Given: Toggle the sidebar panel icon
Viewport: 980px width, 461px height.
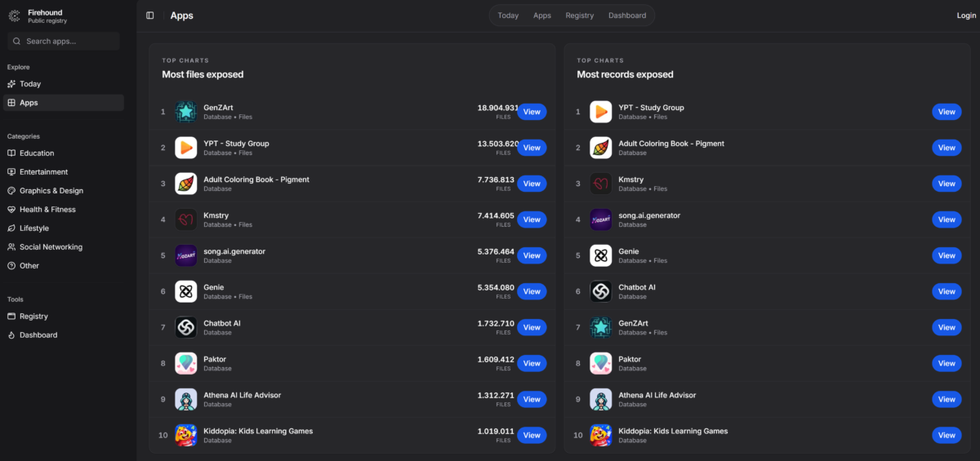Looking at the screenshot, I should (149, 16).
